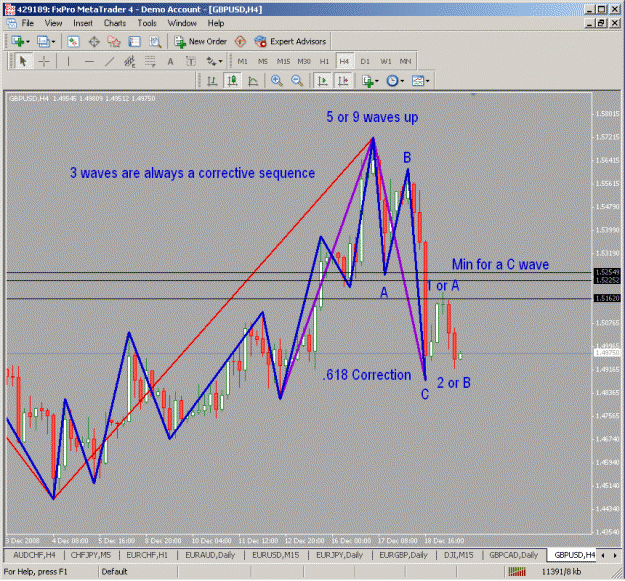Image resolution: width=625 pixels, height=581 pixels.
Task: Set timeframe to D1
Action: [x=365, y=61]
